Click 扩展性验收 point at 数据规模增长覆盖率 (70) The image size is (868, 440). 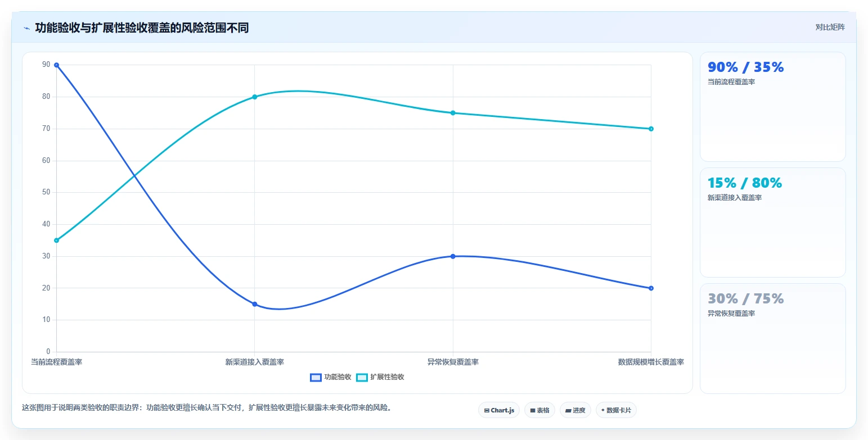click(651, 129)
